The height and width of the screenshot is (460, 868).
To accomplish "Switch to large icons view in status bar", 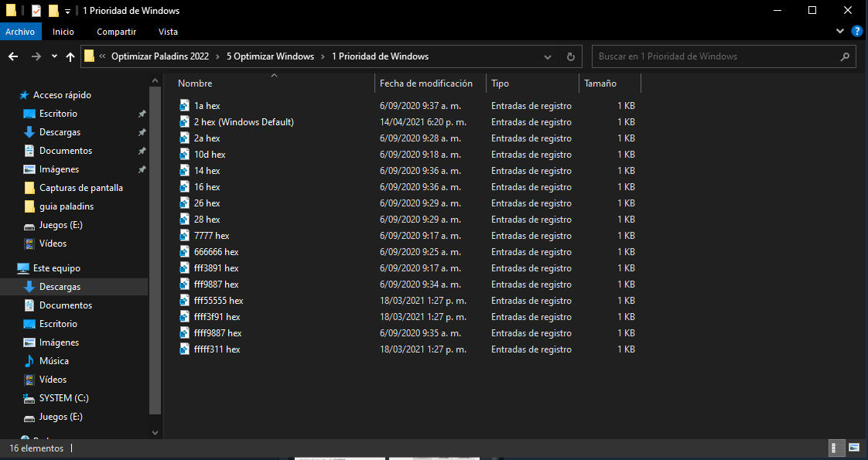I will coord(853,448).
